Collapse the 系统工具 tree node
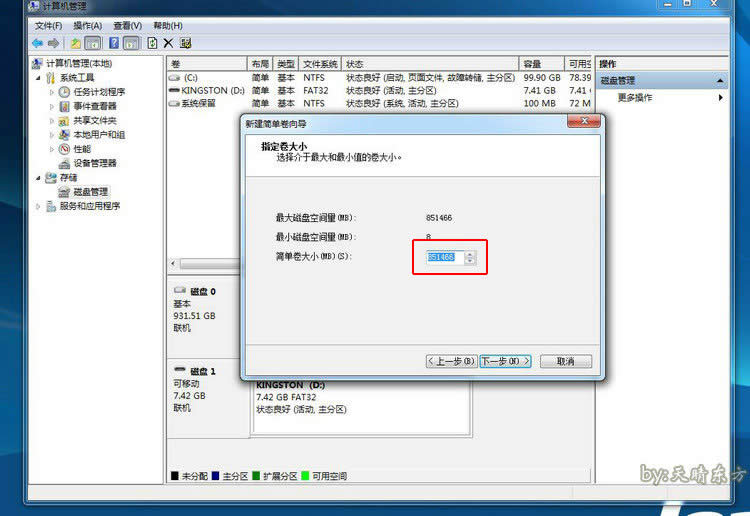The height and width of the screenshot is (516, 750). 39,78
